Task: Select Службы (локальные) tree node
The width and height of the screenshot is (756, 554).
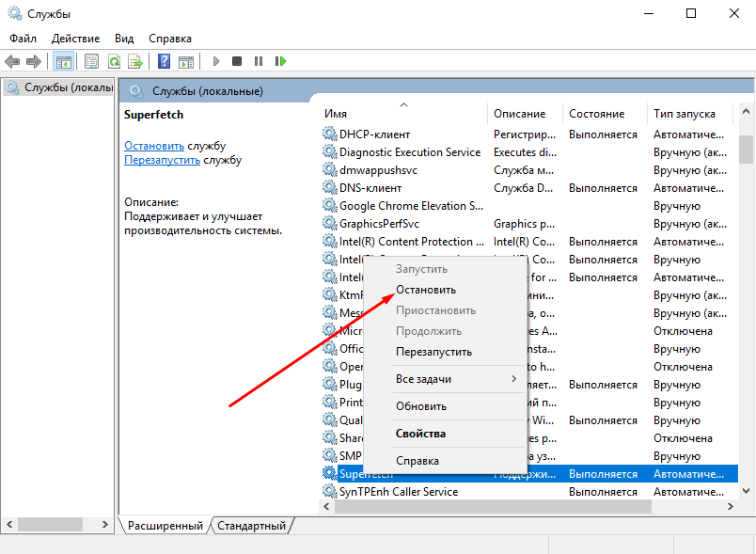Action: 60,87
